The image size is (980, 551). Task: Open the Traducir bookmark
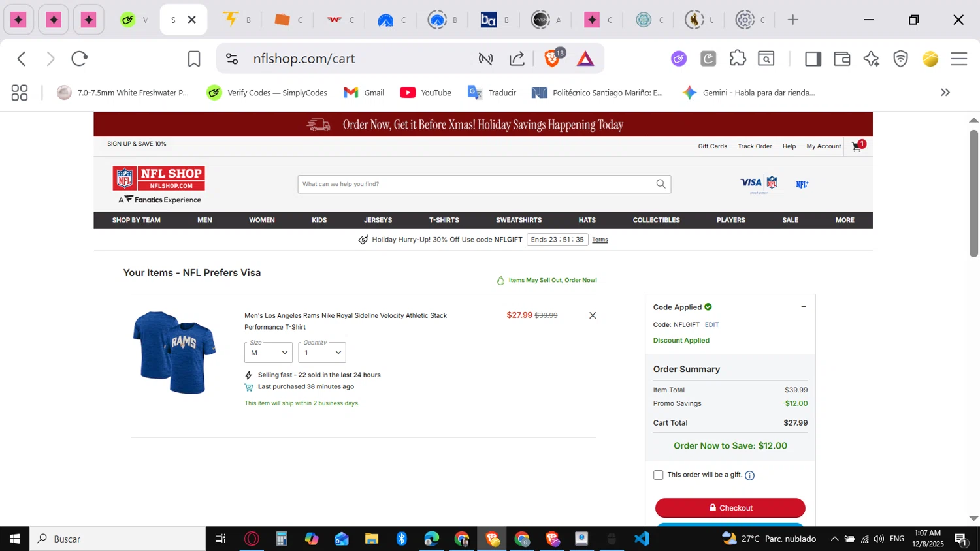(x=492, y=93)
